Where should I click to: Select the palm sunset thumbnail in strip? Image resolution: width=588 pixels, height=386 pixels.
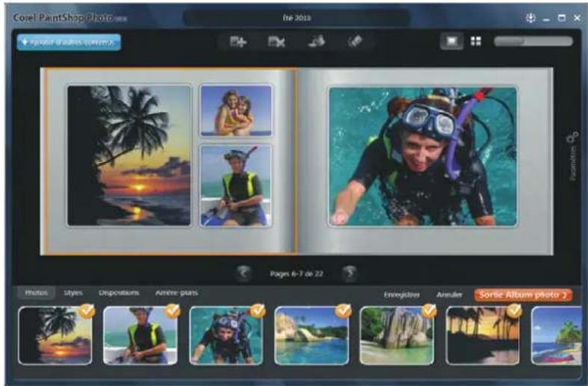pyautogui.click(x=55, y=335)
